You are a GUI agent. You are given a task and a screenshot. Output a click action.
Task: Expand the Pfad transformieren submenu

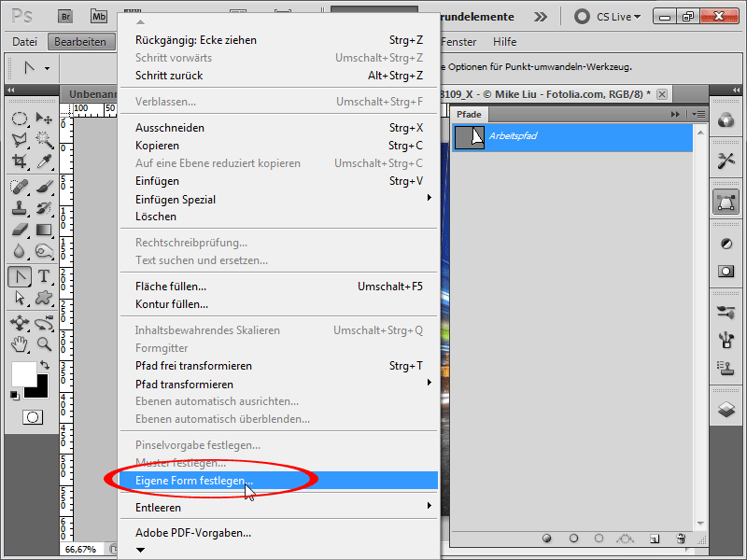(x=429, y=383)
